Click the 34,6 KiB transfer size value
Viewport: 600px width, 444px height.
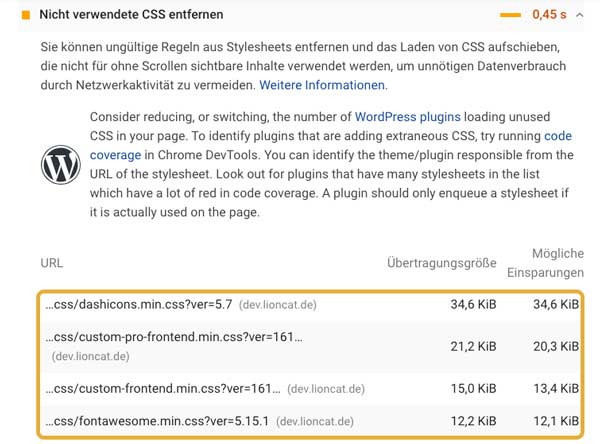pyautogui.click(x=473, y=304)
